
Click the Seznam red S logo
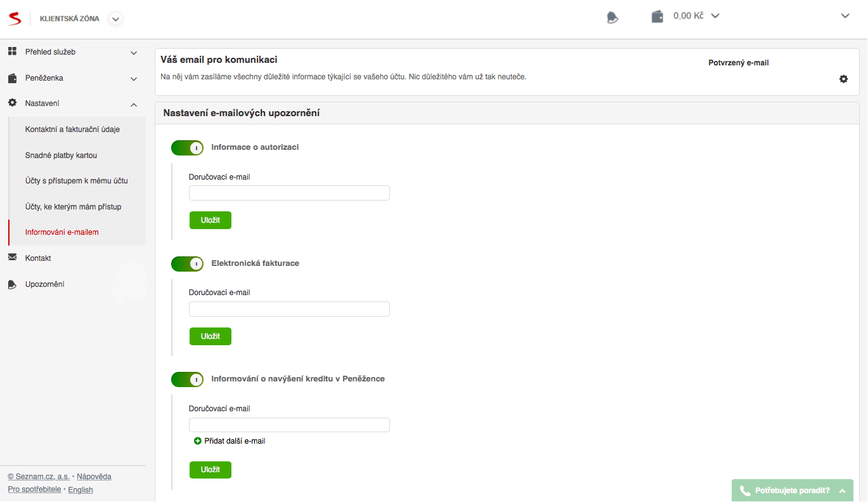coord(15,18)
